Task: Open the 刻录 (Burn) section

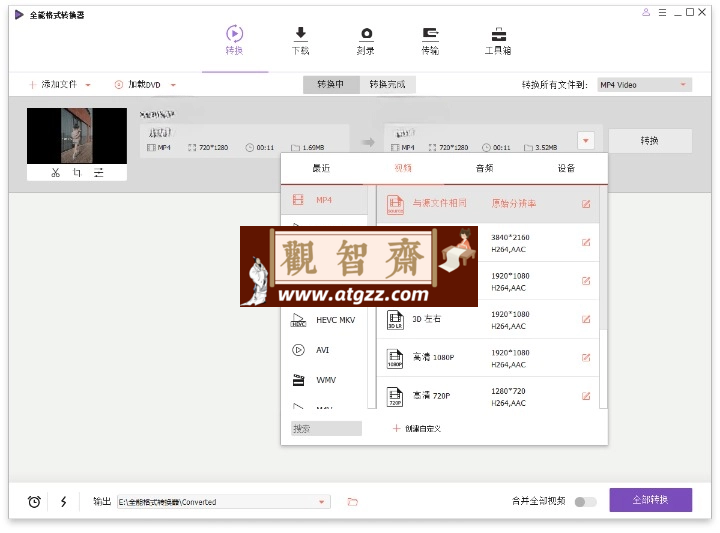Action: tap(366, 40)
